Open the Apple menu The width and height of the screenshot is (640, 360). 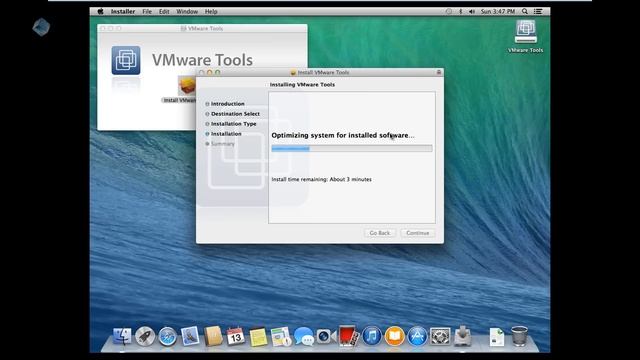[100, 11]
